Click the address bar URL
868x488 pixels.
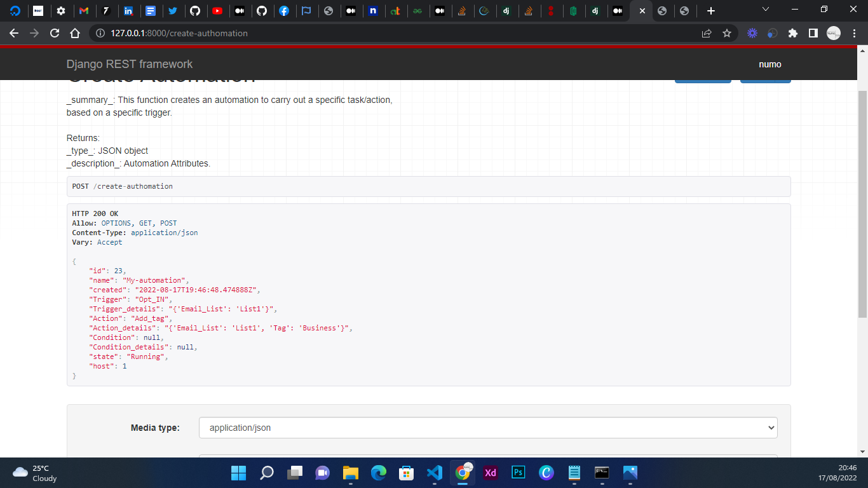pos(179,33)
